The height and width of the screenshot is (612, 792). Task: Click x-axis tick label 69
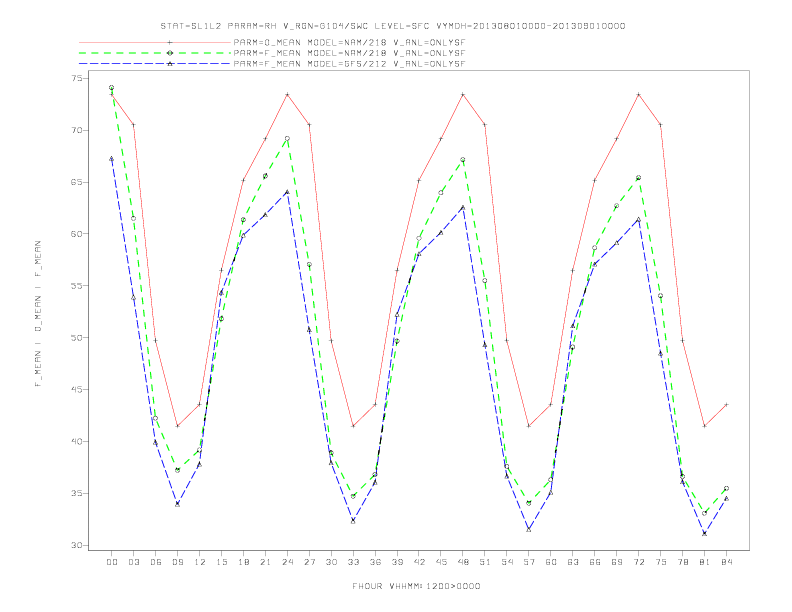617,562
